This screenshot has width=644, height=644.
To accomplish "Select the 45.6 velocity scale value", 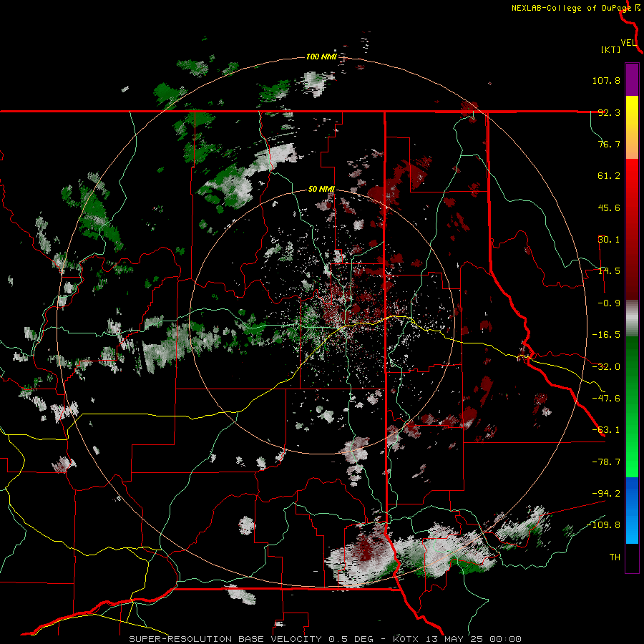I will click(609, 208).
